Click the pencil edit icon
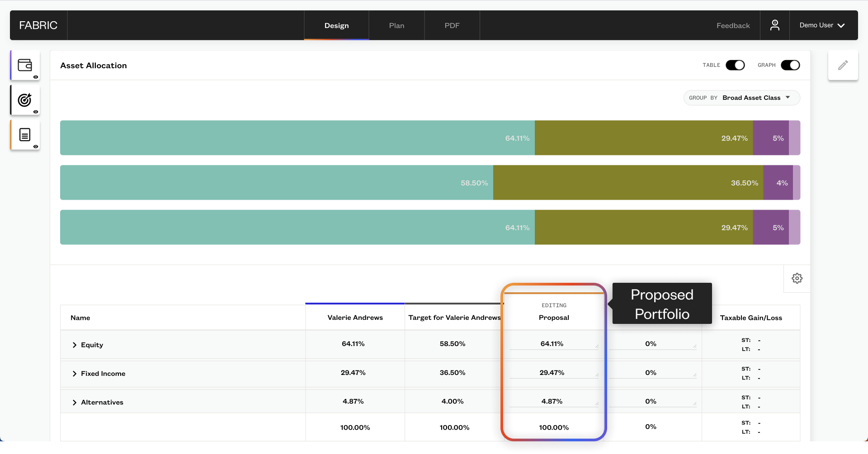The width and height of the screenshot is (868, 454). (843, 66)
